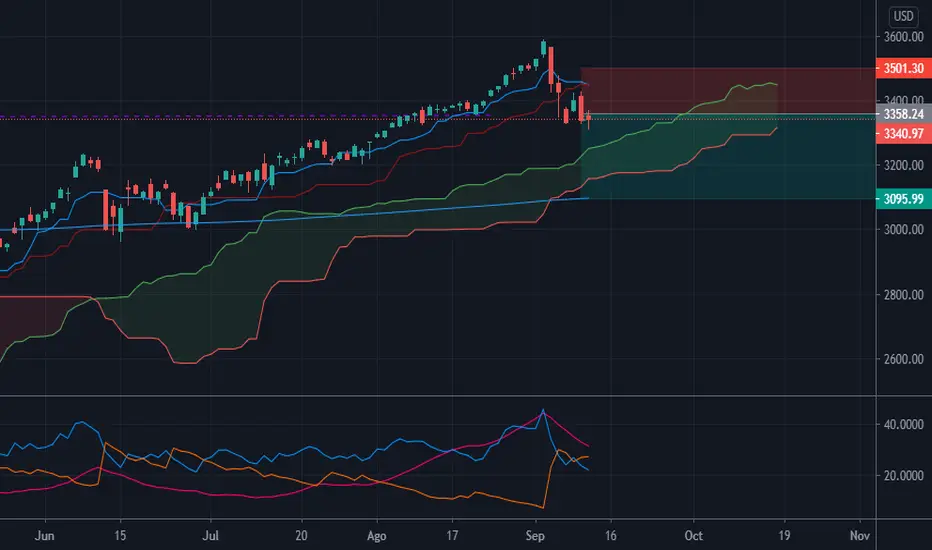Click the Nov date label
Screen dimensions: 932x550
pos(859,536)
